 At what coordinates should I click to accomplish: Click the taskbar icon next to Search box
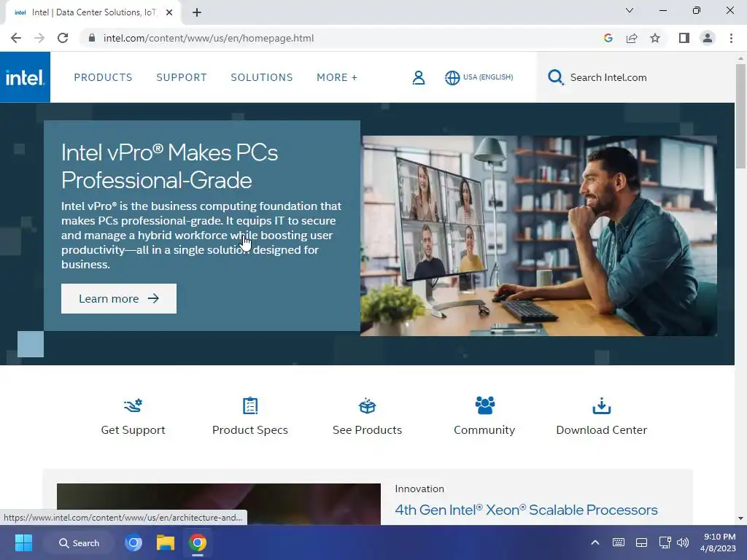133,542
